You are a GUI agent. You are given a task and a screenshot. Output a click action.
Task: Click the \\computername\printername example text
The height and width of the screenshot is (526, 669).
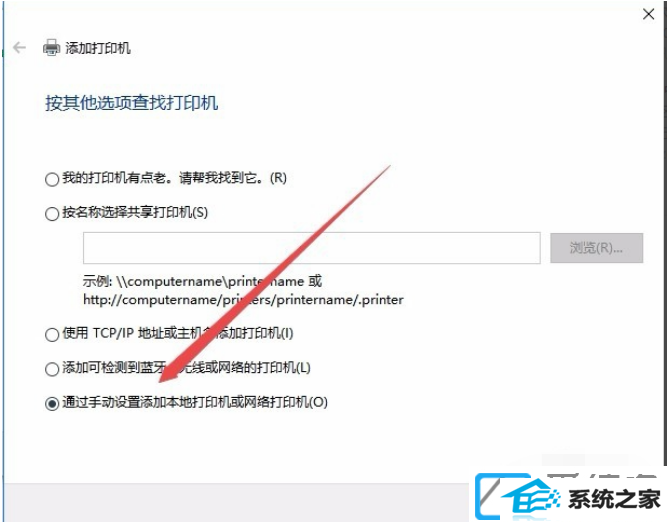coord(209,281)
